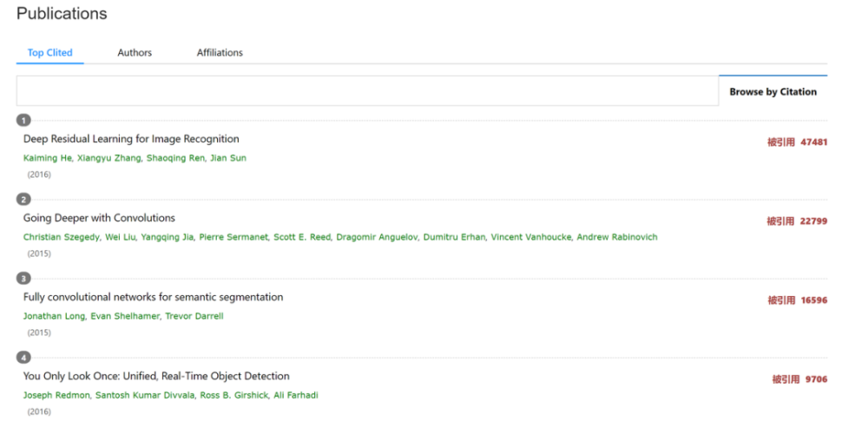Viewport: 868px width, 428px height.
Task: Switch to the Affiliations tab
Action: tap(220, 53)
